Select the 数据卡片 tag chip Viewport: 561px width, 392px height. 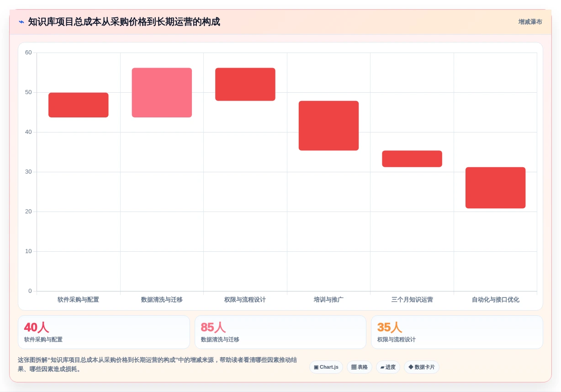tap(421, 367)
